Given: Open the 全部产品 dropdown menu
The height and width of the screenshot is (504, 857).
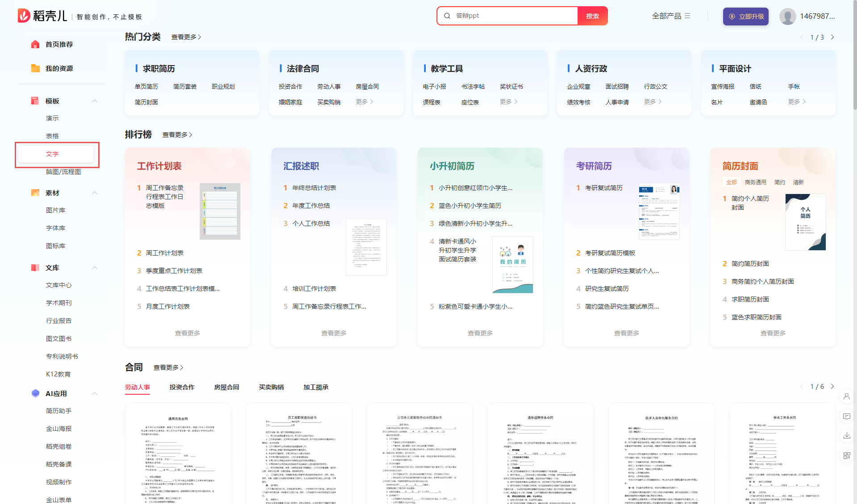Looking at the screenshot, I should click(670, 16).
